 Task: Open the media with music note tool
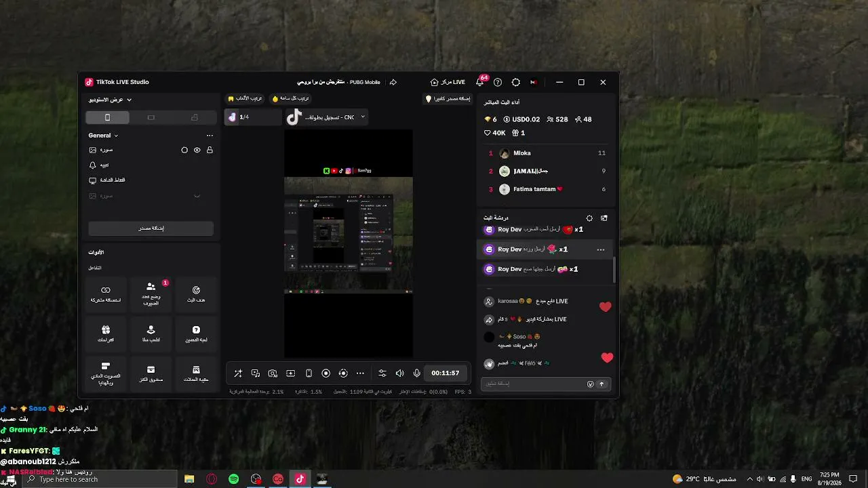[x=256, y=373]
